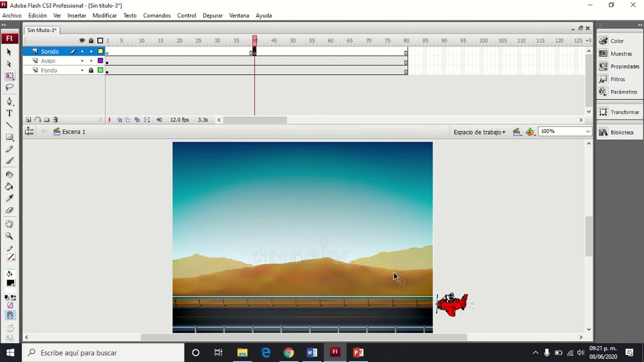Click the No Color button in tools
Image resolution: width=644 pixels, height=362 pixels.
(x=10, y=306)
